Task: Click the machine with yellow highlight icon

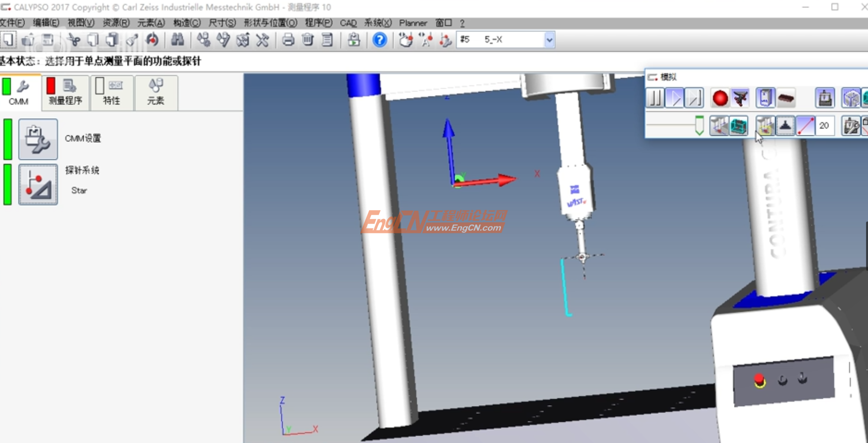Action: tap(765, 126)
